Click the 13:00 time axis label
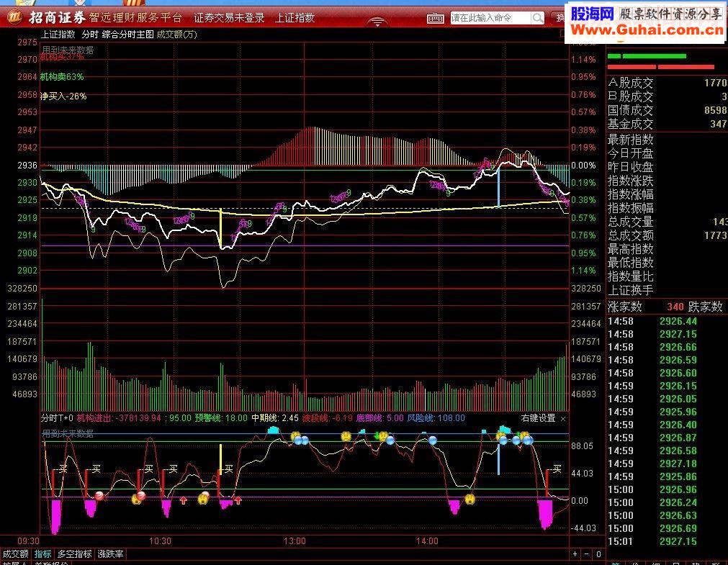 tap(295, 541)
